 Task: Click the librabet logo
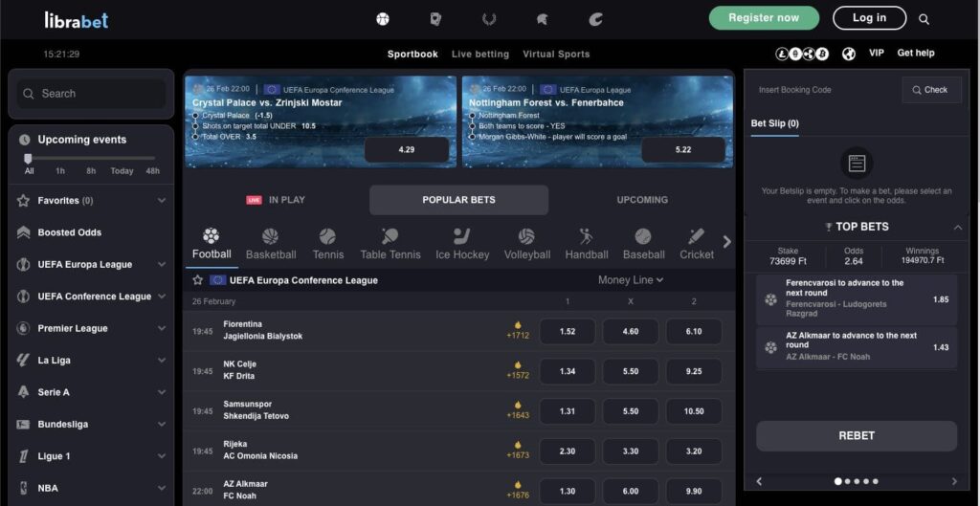click(x=77, y=20)
